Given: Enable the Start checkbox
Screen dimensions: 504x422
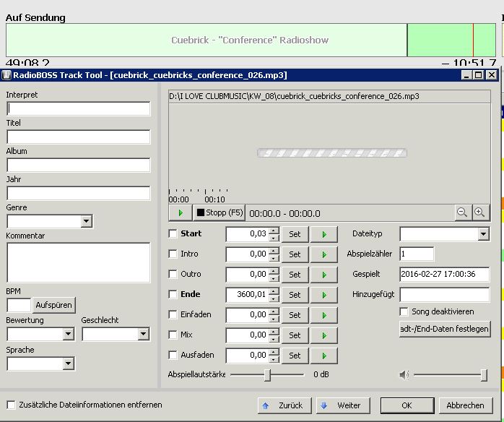Looking at the screenshot, I should (173, 234).
